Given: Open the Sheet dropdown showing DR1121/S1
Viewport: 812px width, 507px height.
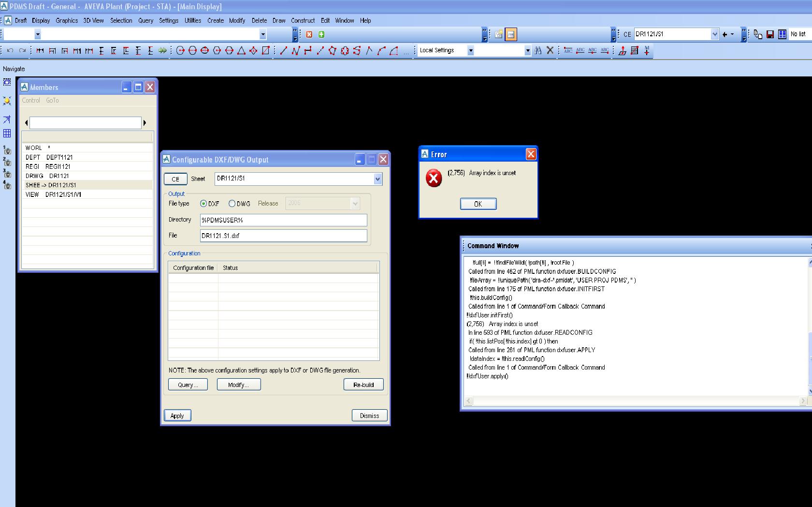Looking at the screenshot, I should coord(377,179).
